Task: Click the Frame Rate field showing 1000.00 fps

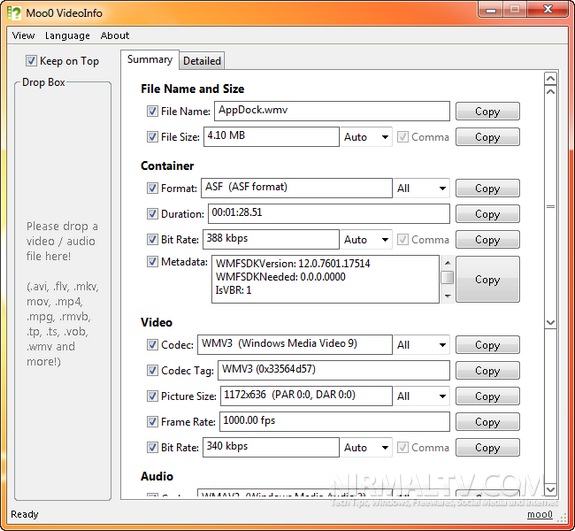Action: (x=334, y=422)
